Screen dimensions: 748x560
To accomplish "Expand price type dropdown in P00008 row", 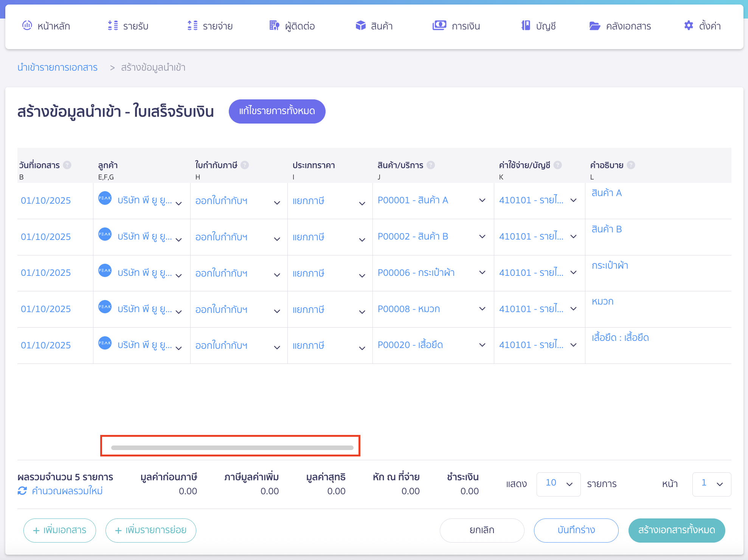I will pyautogui.click(x=362, y=312).
